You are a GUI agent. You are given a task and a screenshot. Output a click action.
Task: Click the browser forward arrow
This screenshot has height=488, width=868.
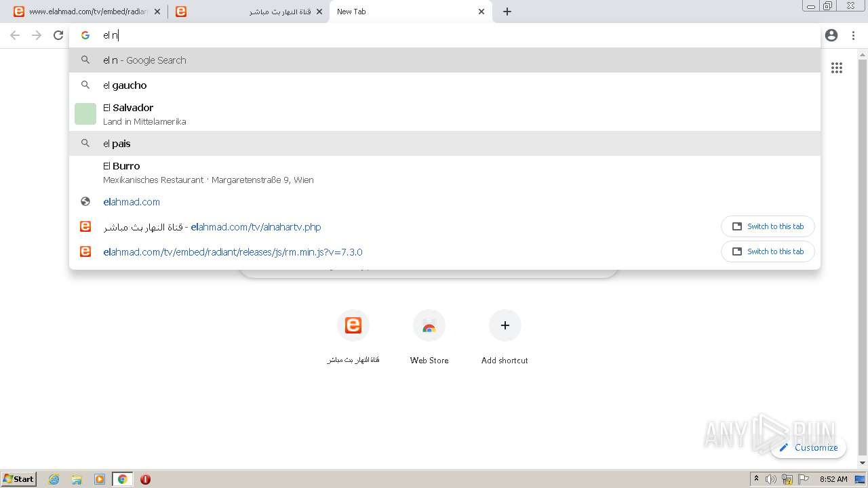coord(37,35)
